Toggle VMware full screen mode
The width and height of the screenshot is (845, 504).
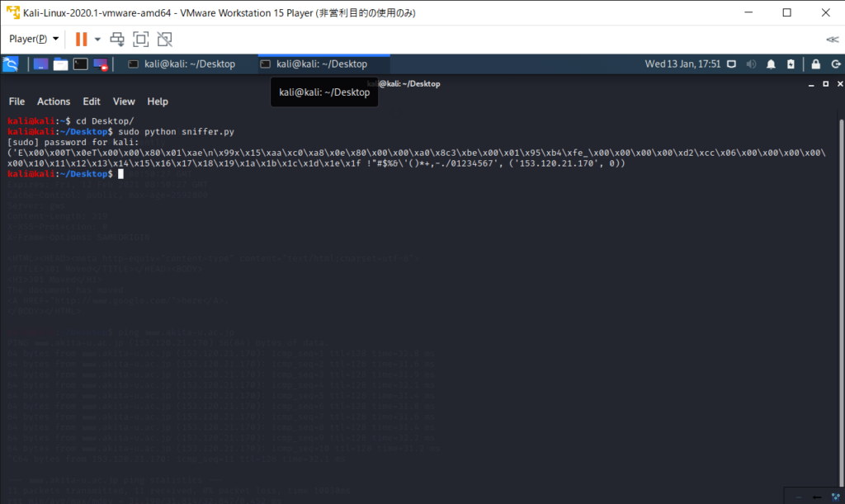coord(140,39)
